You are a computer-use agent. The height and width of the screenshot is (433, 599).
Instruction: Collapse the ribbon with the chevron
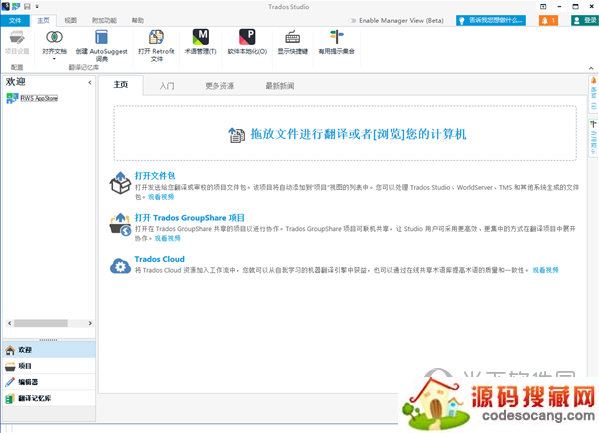coord(591,68)
